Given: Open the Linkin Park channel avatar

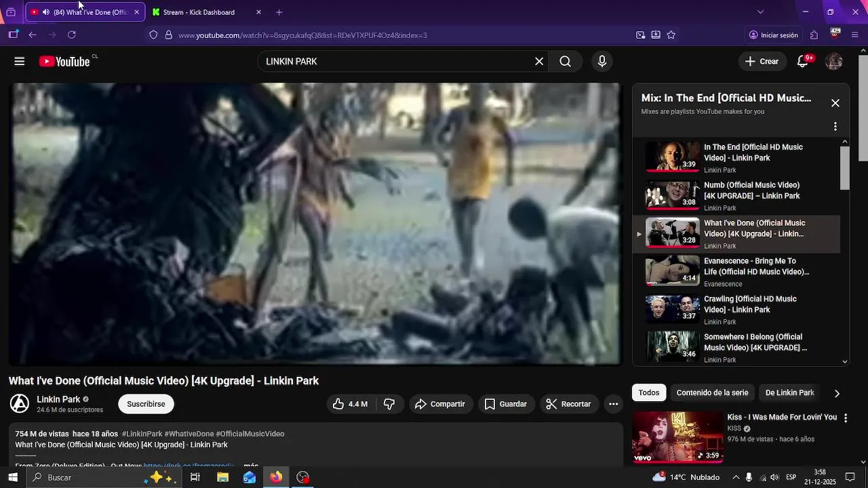Looking at the screenshot, I should point(20,404).
